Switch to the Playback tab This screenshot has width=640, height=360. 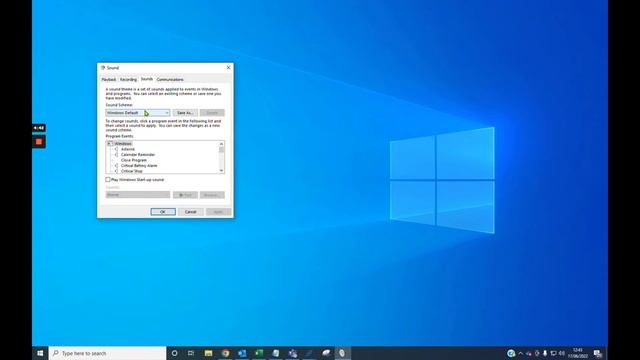coord(109,80)
